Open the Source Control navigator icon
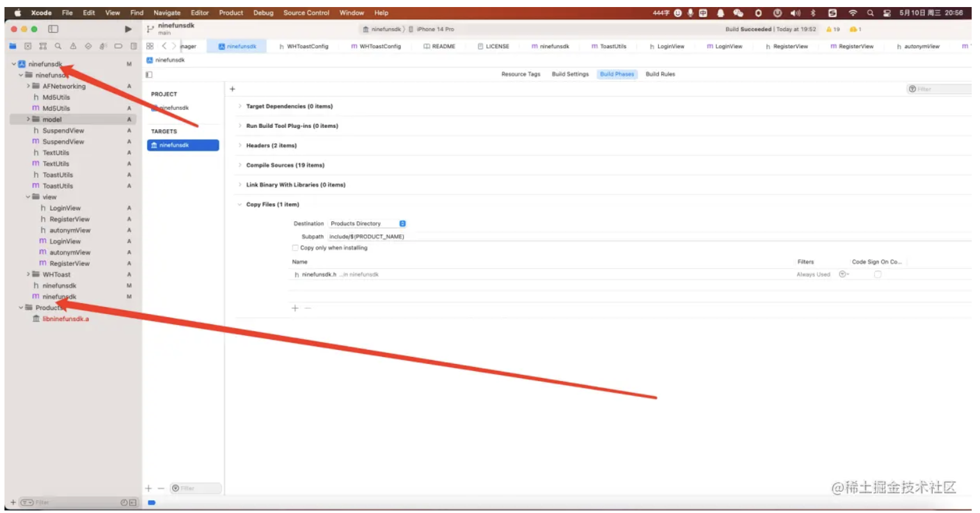 28,46
